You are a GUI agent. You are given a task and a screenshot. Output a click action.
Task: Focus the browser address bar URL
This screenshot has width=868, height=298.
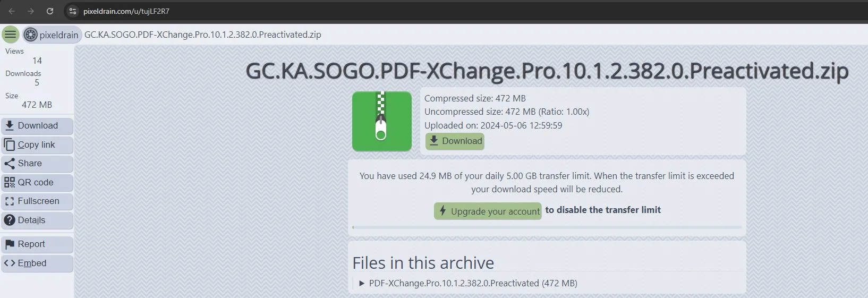pos(126,11)
